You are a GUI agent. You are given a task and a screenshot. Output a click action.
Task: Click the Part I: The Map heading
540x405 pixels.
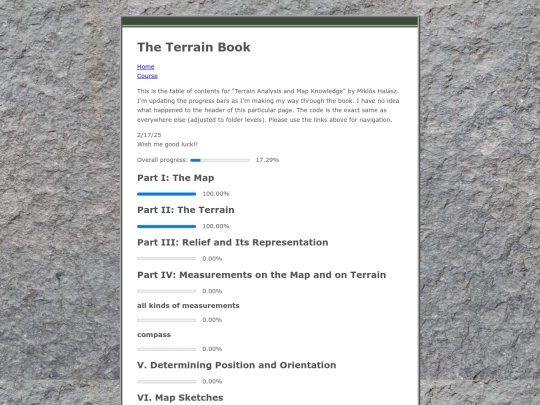pos(176,178)
